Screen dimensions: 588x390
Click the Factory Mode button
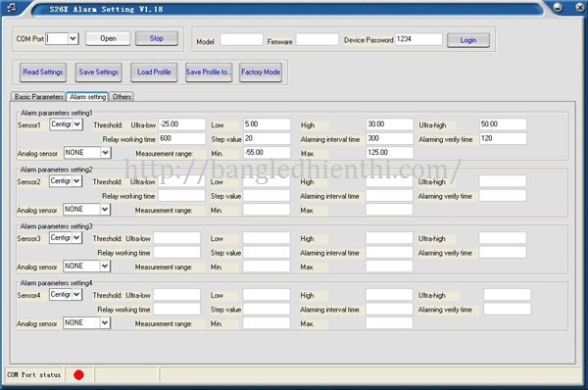point(261,72)
